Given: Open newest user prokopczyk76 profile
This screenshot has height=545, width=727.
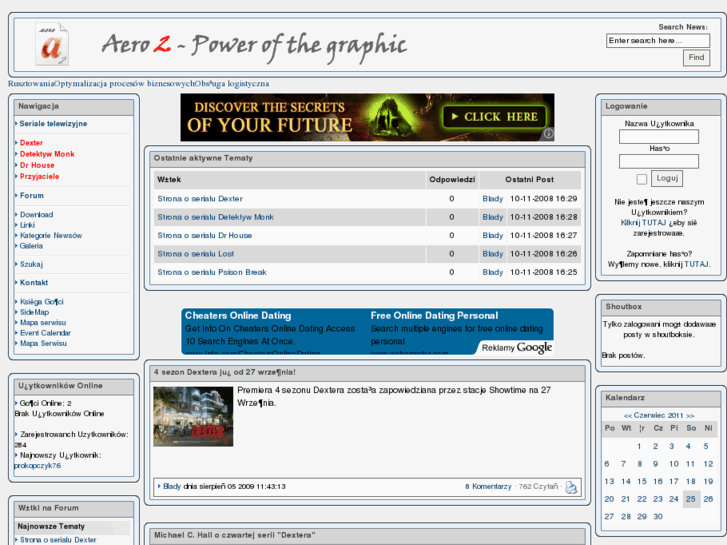Looking at the screenshot, I should click(38, 466).
